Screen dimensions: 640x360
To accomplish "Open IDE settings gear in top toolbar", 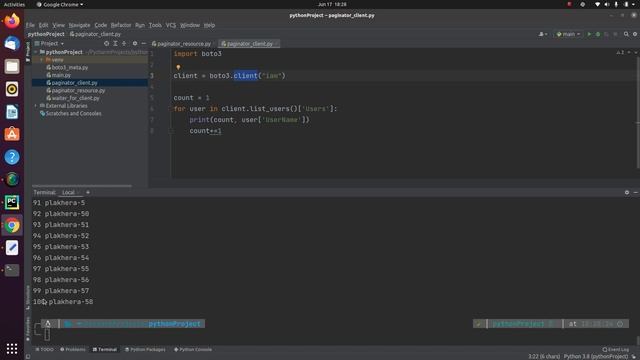I will (x=635, y=34).
